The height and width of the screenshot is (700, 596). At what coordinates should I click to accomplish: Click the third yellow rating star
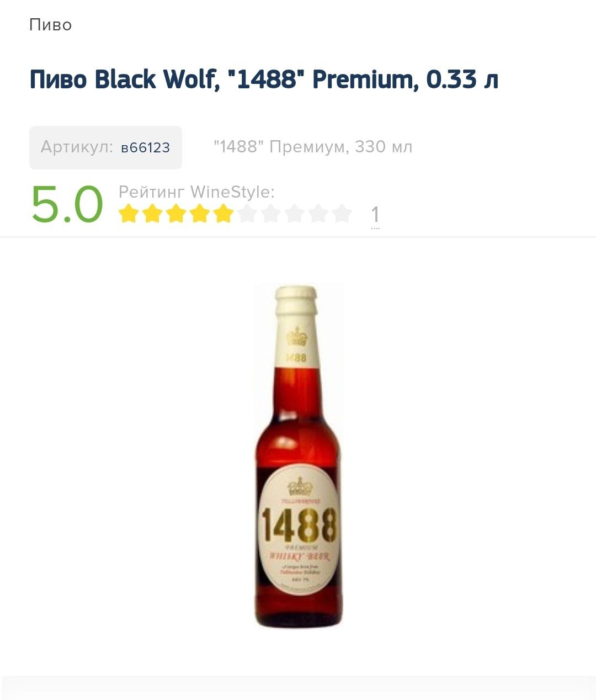pos(176,213)
